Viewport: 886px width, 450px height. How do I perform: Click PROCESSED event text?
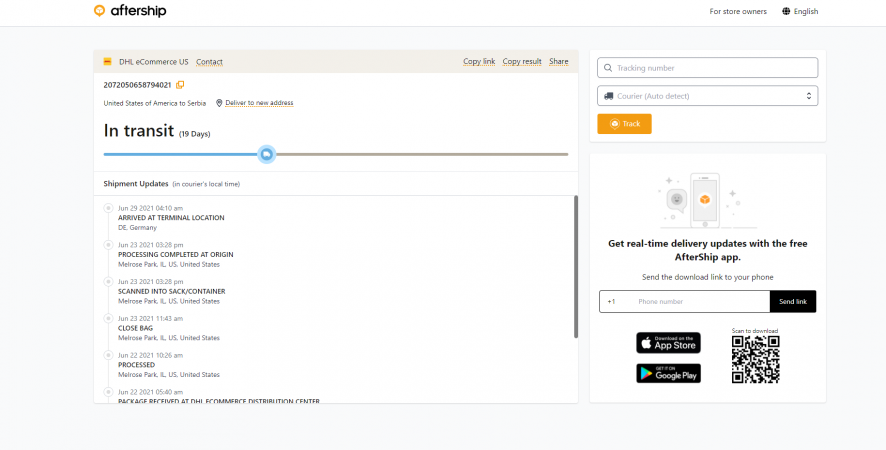click(136, 365)
